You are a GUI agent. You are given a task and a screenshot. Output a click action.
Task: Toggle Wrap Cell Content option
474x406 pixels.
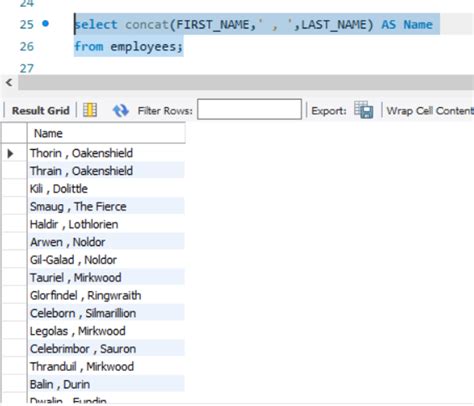pyautogui.click(x=430, y=111)
